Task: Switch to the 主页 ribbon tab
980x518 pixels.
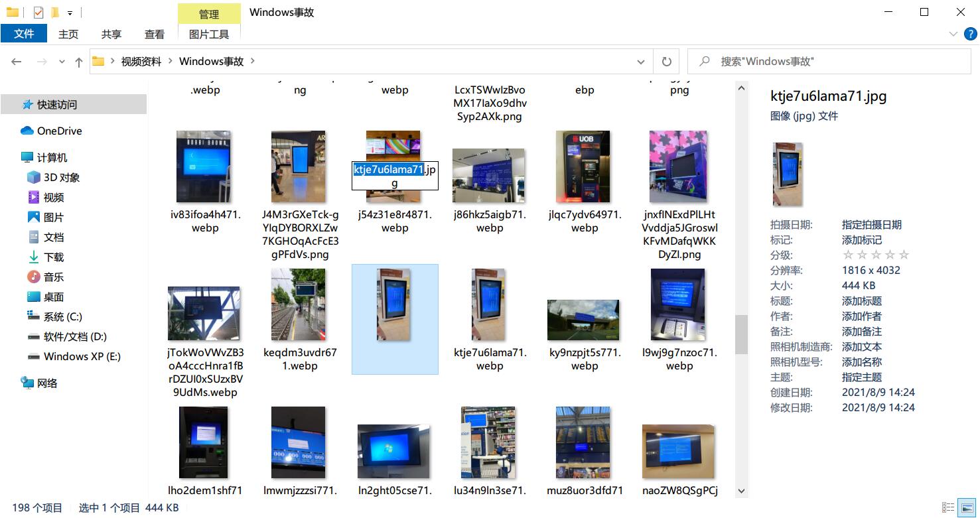Action: (68, 34)
